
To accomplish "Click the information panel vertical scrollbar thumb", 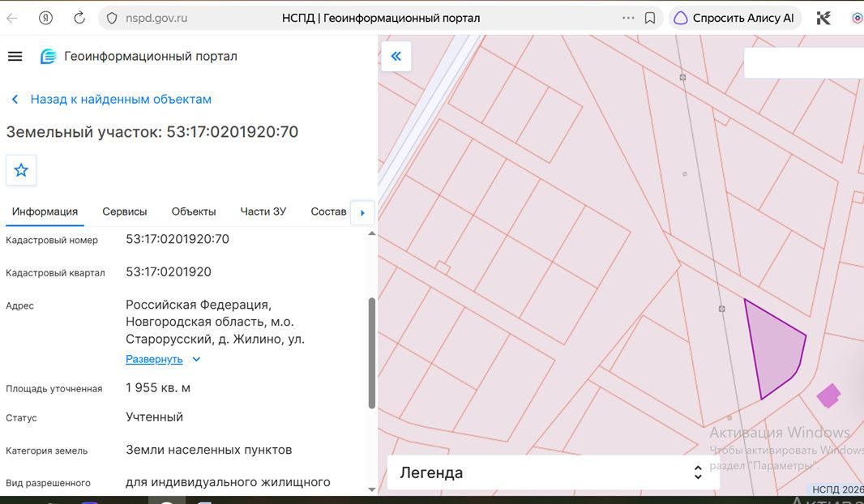I will [x=372, y=353].
